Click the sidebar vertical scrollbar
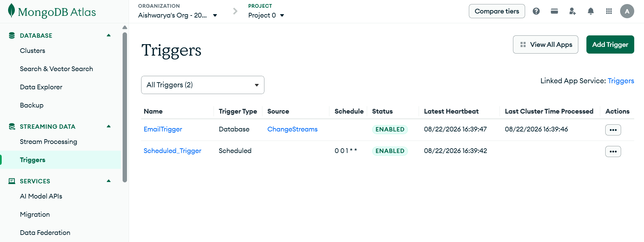This screenshot has width=644, height=242. (x=125, y=107)
